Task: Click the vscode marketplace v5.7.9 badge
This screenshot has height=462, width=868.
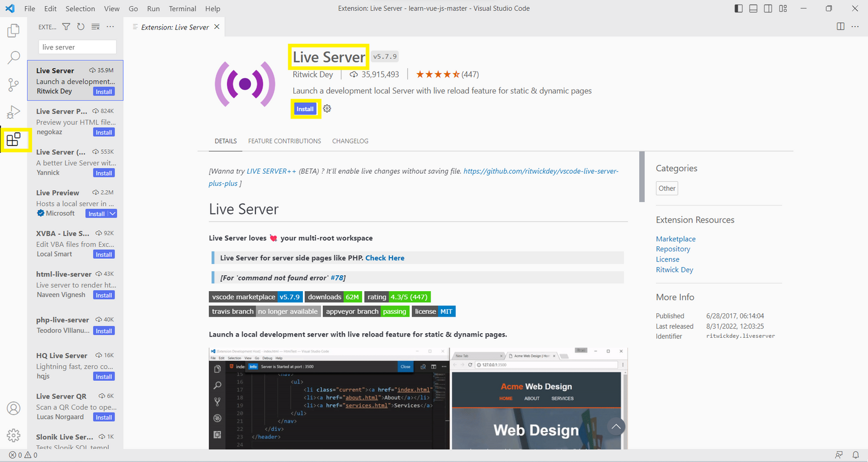Action: [x=256, y=297]
